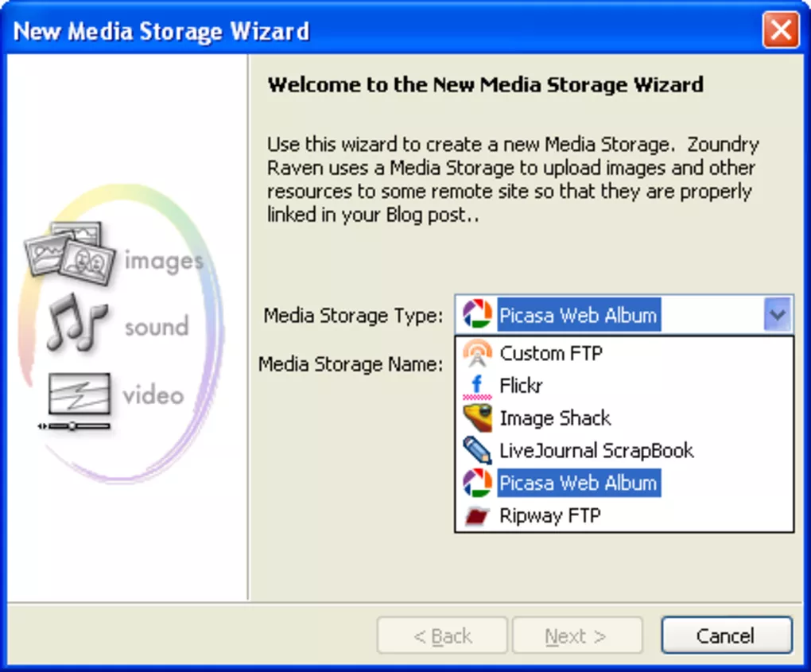
Task: Collapse the Media Storage Type dropdown arrow
Action: click(x=777, y=315)
